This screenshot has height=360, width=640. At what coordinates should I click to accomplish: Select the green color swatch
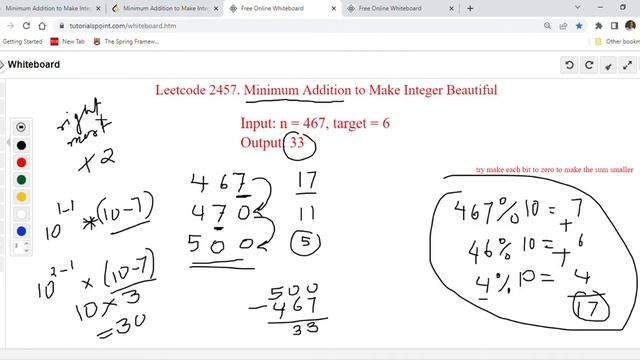click(x=21, y=180)
